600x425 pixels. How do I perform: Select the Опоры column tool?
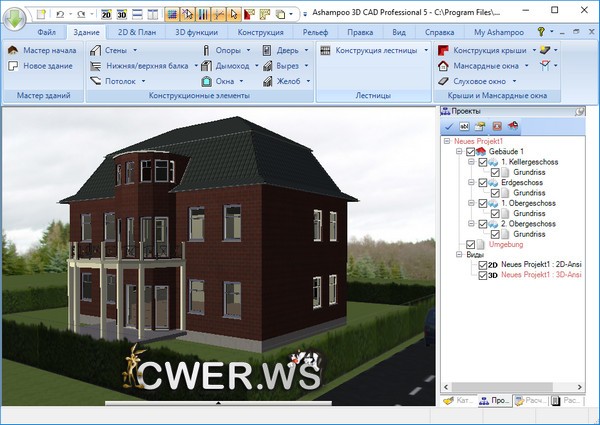[x=221, y=49]
